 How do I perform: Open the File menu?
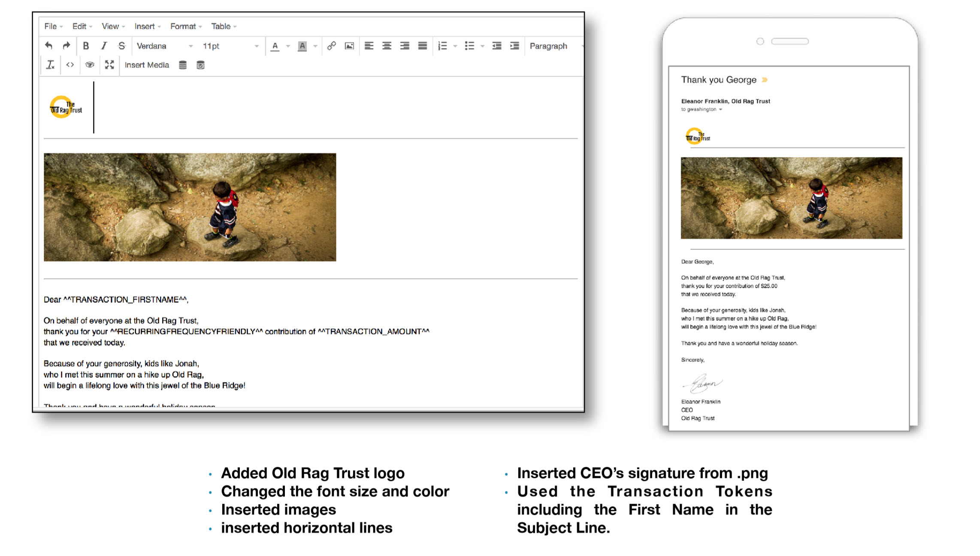point(53,26)
